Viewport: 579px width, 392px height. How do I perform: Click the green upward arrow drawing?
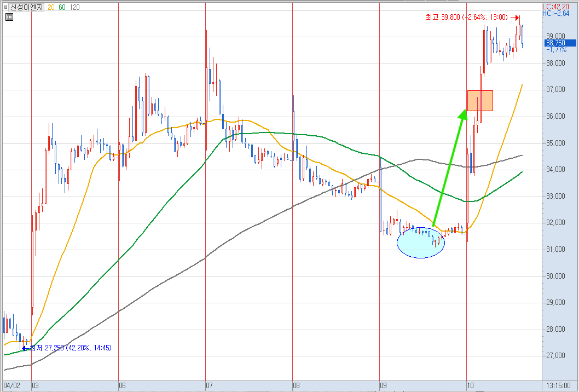[x=449, y=167]
